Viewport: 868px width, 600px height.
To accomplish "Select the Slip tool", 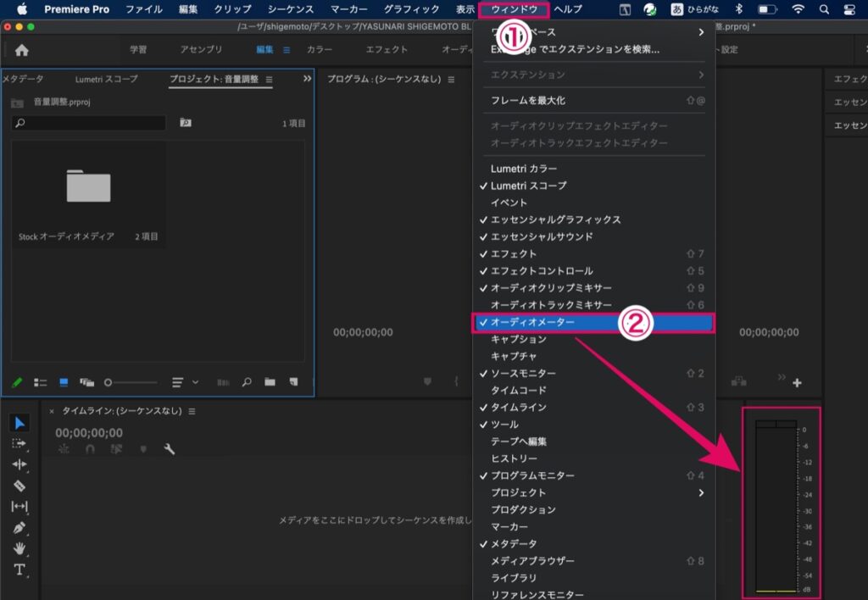I will click(x=19, y=506).
